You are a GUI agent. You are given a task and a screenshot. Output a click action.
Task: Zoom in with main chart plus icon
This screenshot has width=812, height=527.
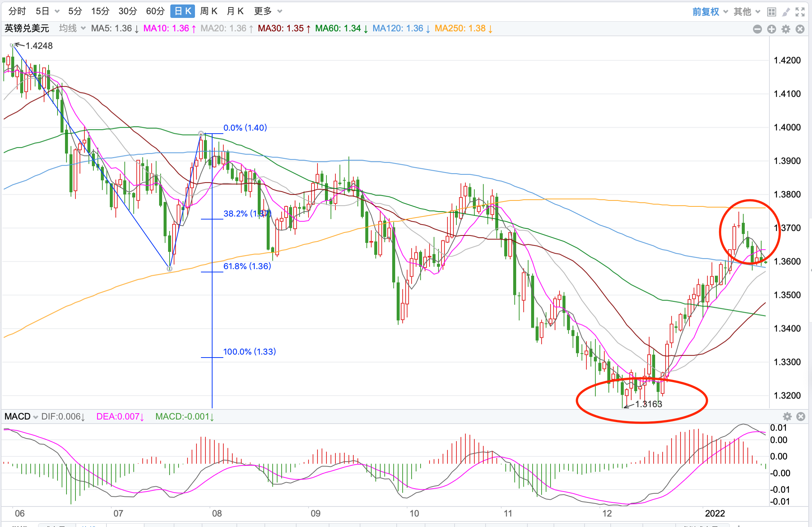coord(772,29)
